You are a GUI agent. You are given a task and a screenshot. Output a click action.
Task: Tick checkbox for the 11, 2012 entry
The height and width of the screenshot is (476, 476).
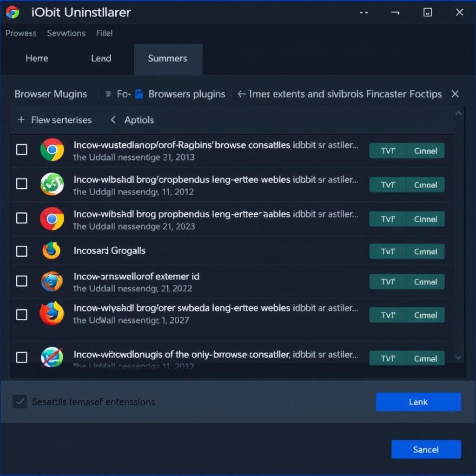tap(21, 183)
